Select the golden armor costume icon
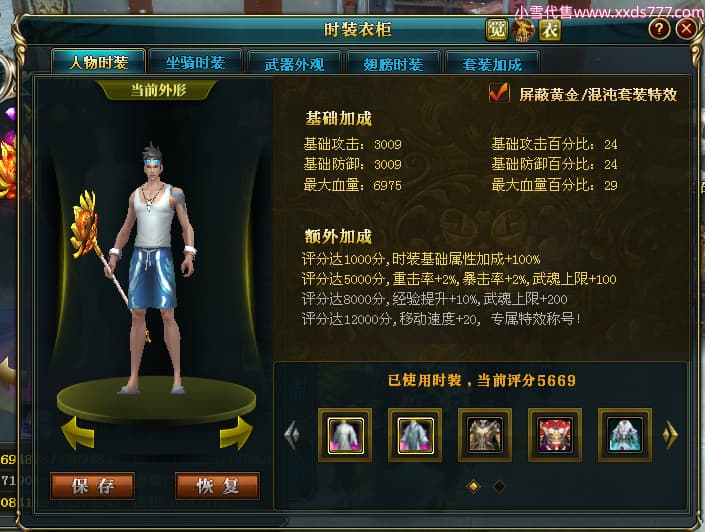705x532 pixels. [x=485, y=435]
